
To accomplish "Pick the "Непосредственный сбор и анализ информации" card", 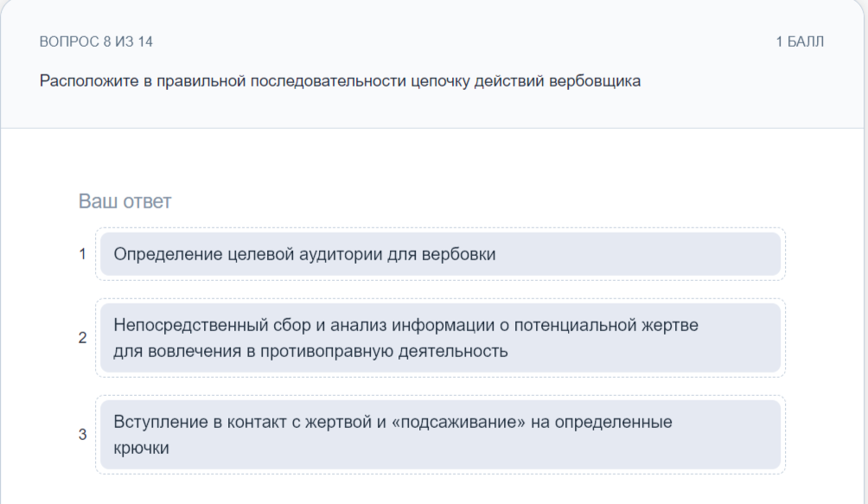I will pos(440,337).
